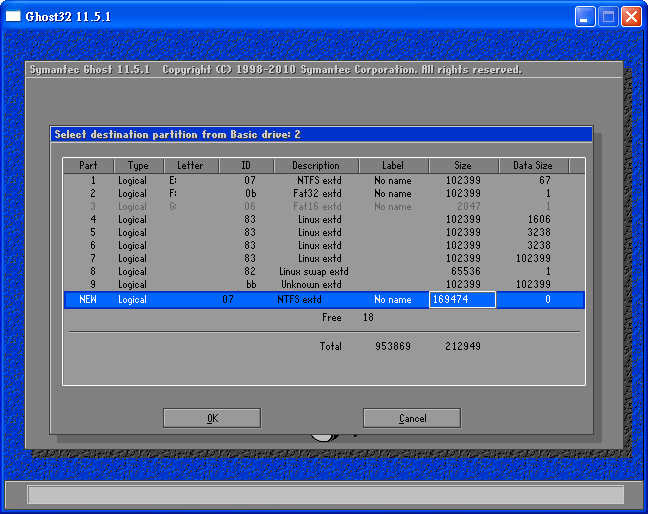This screenshot has height=514, width=648.
Task: Select partition 2 Fat32 extd row
Action: click(324, 193)
